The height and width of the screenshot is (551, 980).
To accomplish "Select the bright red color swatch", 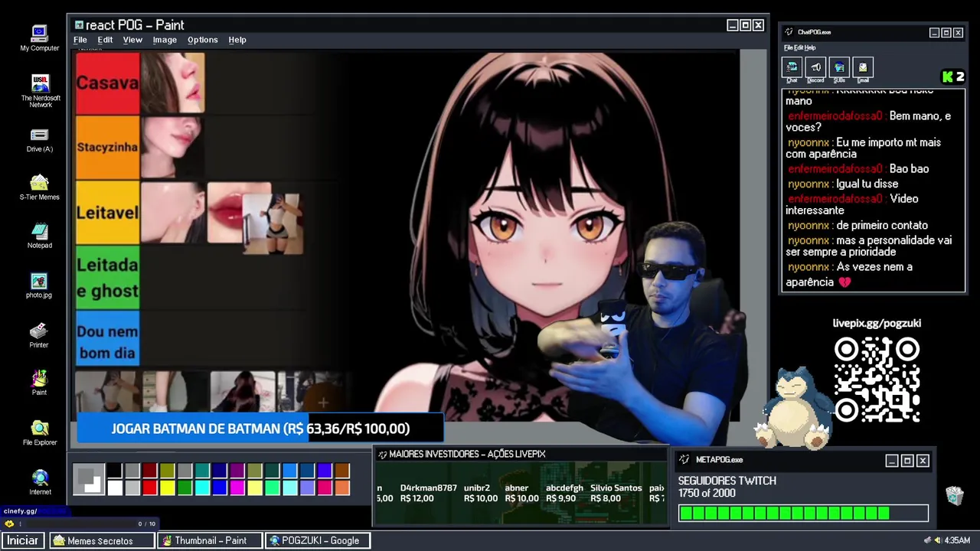I will click(149, 487).
